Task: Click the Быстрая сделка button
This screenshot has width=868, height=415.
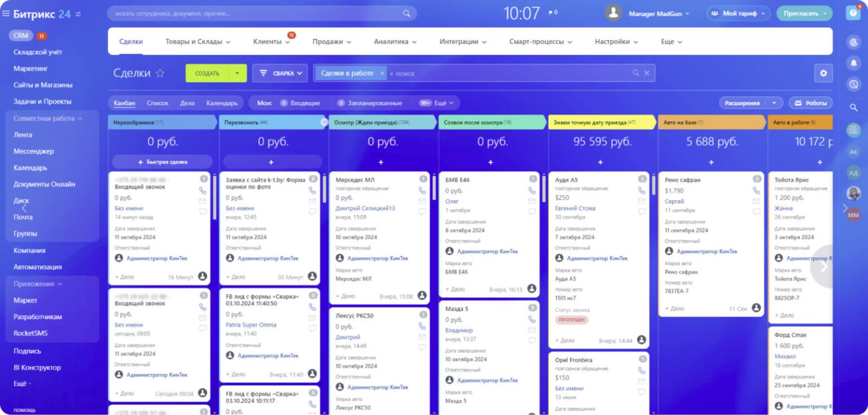Action: tap(162, 162)
